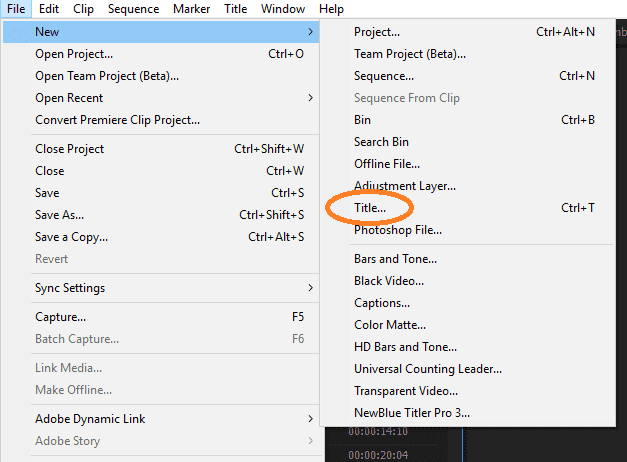Click Adjustment Layer... menu entry
Viewport: 627px width, 462px height.
(405, 186)
